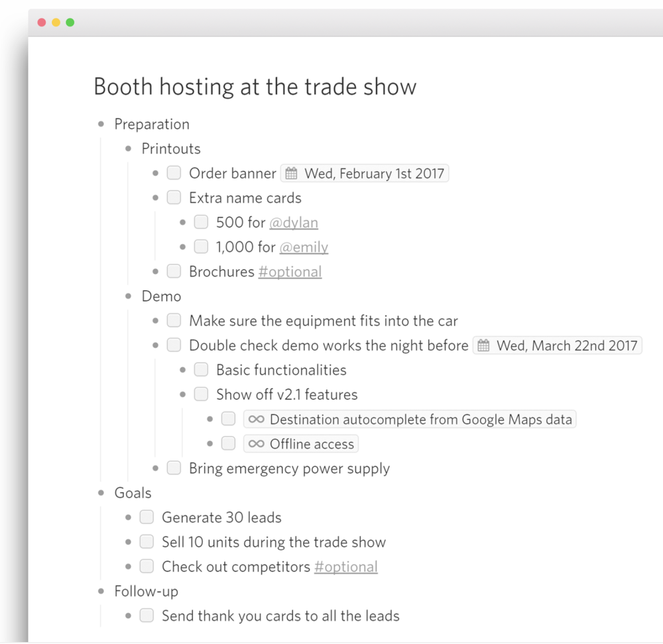Check the 1,000 for @emily checkbox
The height and width of the screenshot is (644, 663).
[x=201, y=246]
